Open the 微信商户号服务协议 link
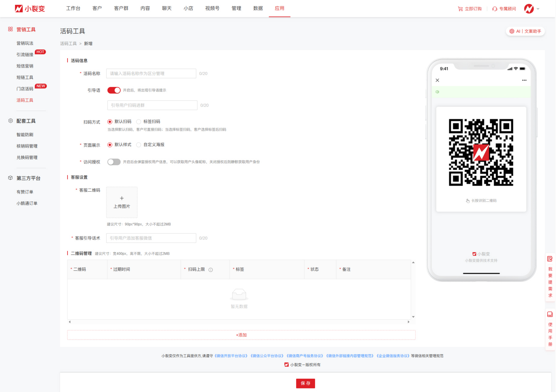 point(305,356)
